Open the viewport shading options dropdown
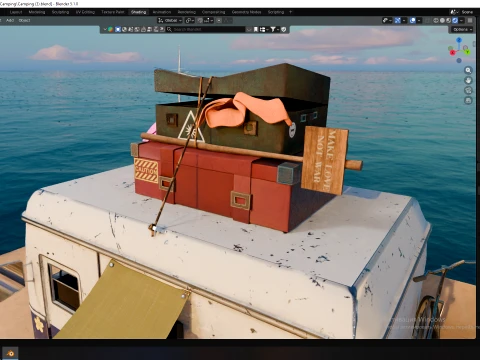Viewport: 480px width, 360px height. (461, 20)
